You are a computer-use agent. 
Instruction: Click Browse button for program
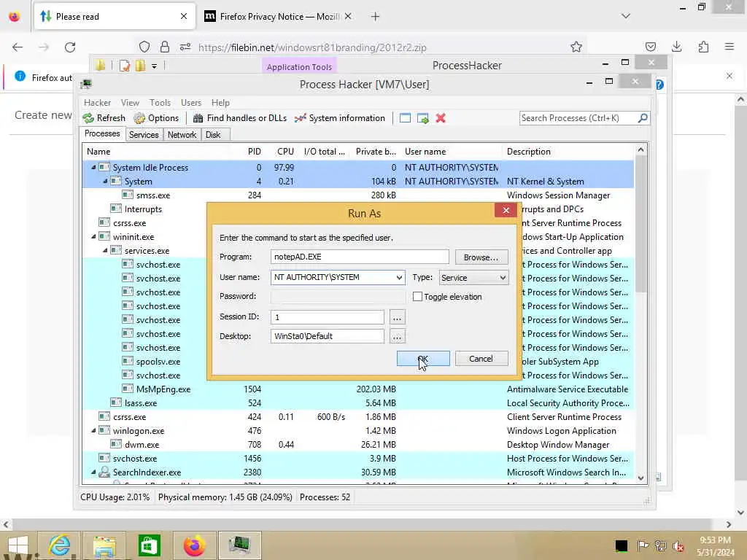(481, 257)
